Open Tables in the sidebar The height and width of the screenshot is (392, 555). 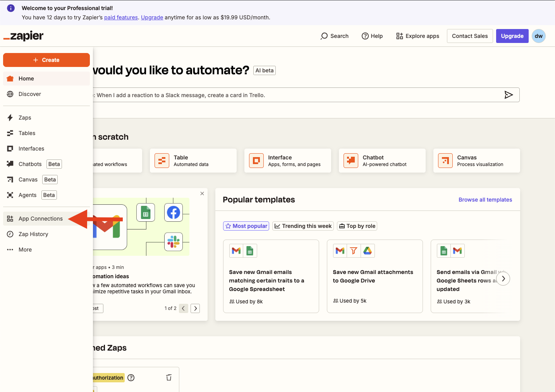[46, 133]
